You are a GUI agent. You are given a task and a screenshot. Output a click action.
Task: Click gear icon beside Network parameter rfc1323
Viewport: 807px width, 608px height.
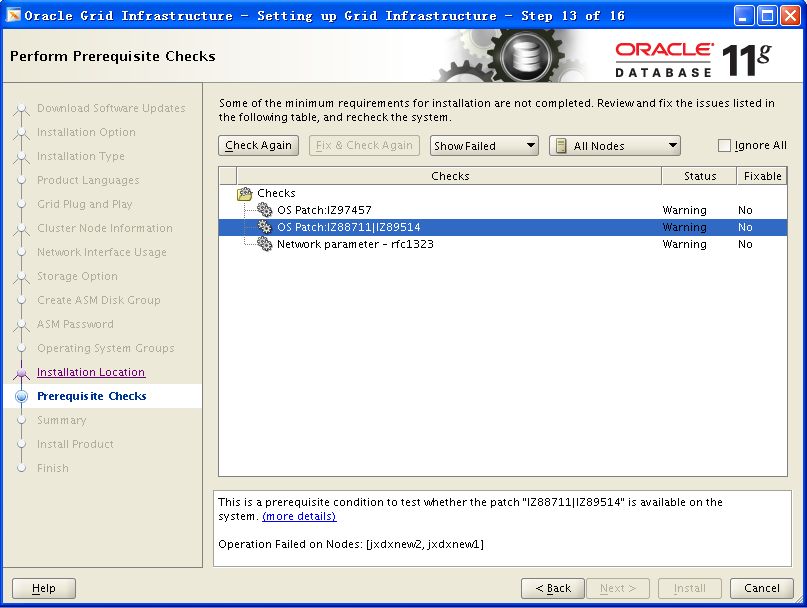[x=264, y=244]
